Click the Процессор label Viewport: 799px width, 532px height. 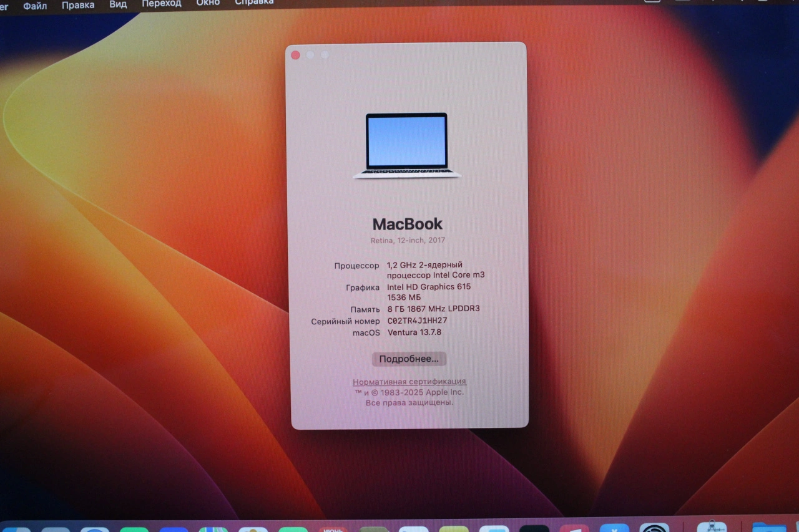(356, 266)
